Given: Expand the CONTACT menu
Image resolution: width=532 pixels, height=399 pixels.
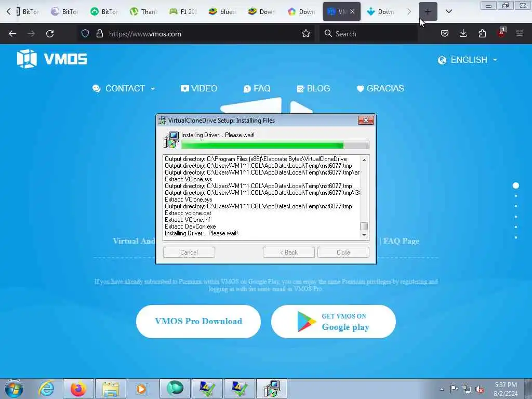Looking at the screenshot, I should coord(124,88).
